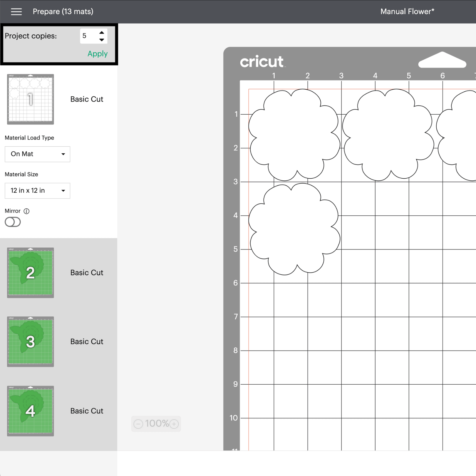
Task: Click the Basic Cut label next to mat 1
Action: (x=86, y=99)
